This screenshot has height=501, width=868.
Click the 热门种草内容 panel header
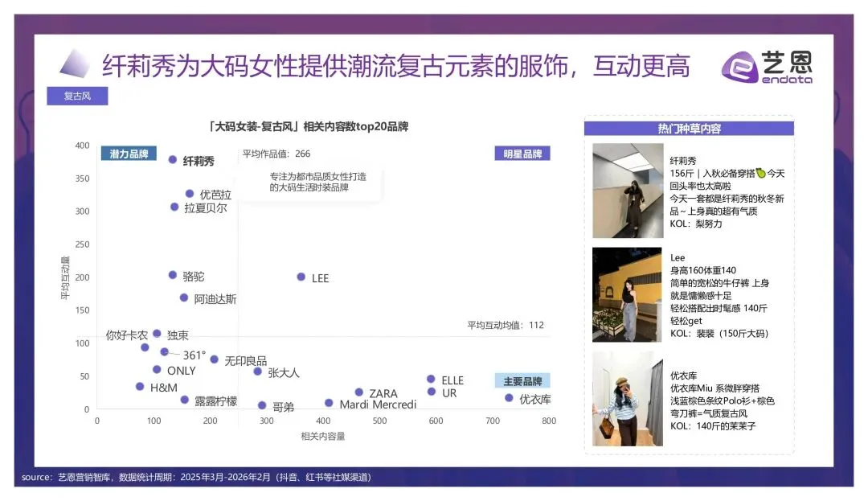(x=690, y=129)
